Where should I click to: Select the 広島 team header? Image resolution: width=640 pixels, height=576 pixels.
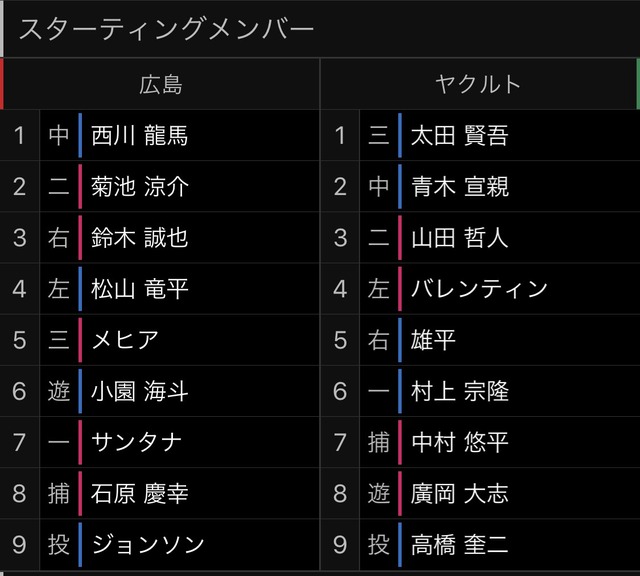point(160,85)
